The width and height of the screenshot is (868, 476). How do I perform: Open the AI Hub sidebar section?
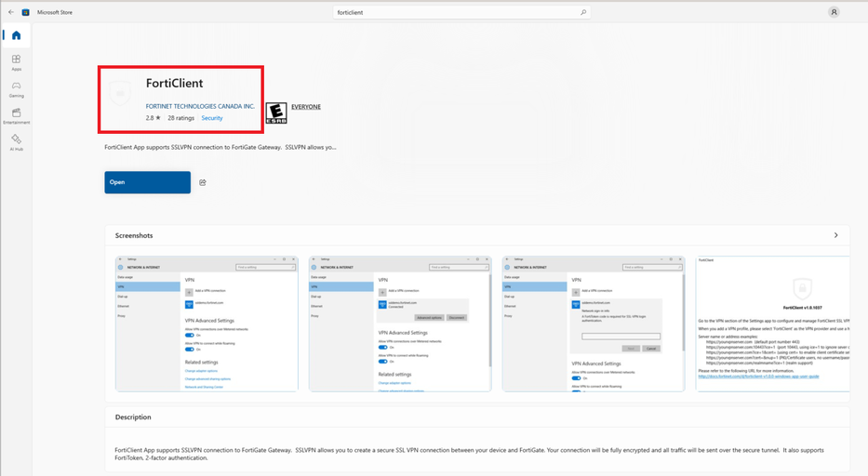point(16,142)
